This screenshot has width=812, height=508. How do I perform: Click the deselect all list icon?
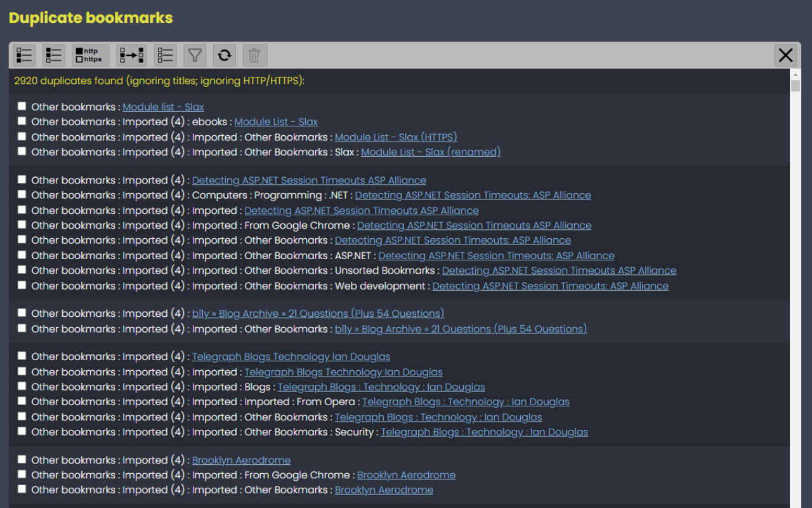pyautogui.click(x=166, y=55)
